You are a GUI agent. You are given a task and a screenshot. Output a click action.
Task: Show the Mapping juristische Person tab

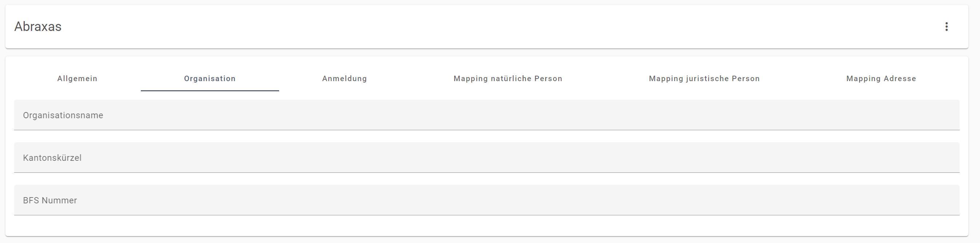(x=704, y=79)
